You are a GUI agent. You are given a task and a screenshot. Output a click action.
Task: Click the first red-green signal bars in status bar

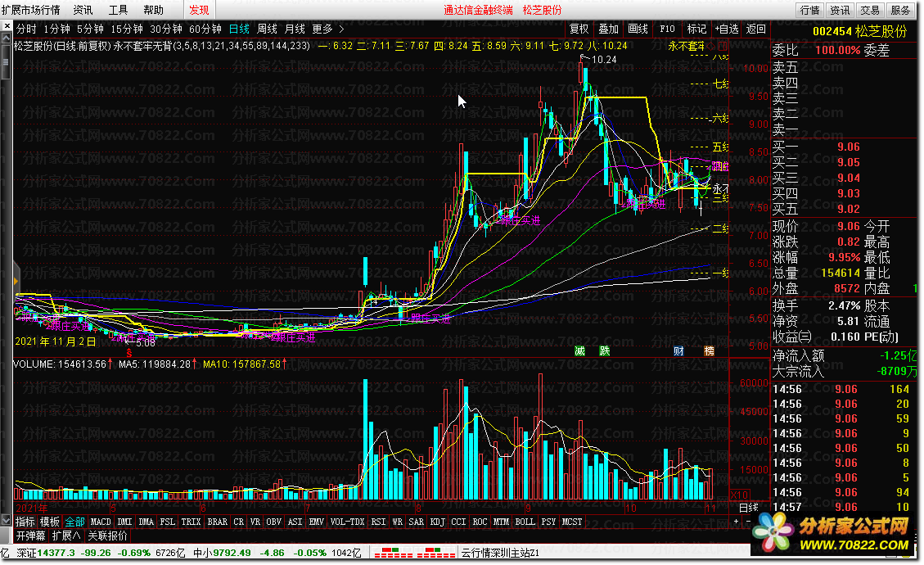pyautogui.click(x=394, y=553)
